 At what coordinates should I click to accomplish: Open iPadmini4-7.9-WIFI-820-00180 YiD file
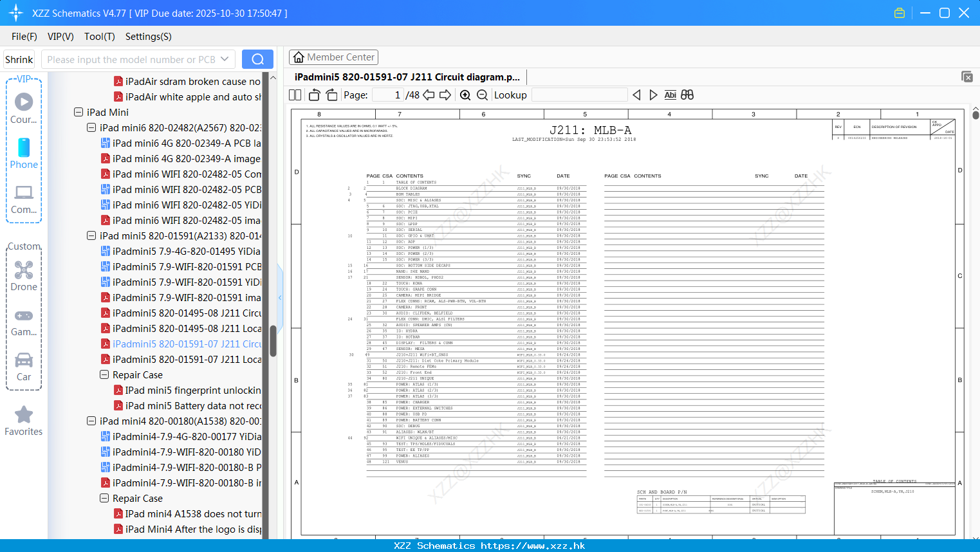(x=181, y=452)
